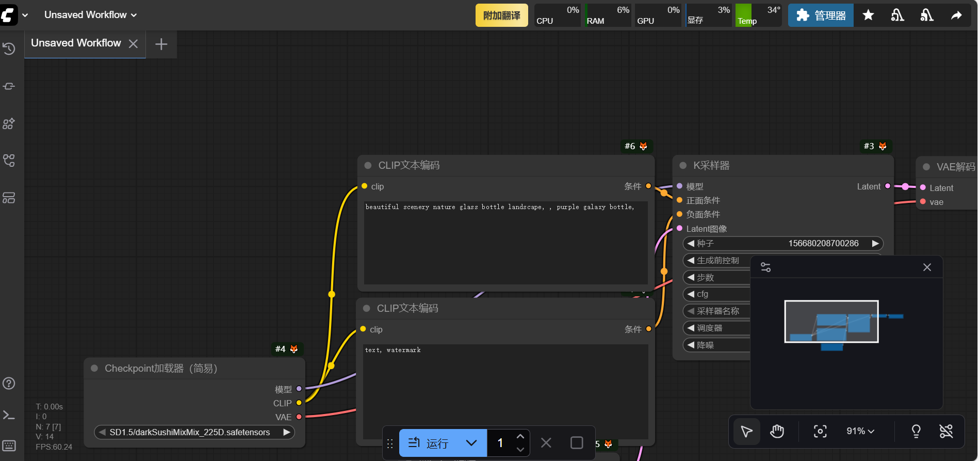Select the Unsaved Workflow tab

click(76, 43)
